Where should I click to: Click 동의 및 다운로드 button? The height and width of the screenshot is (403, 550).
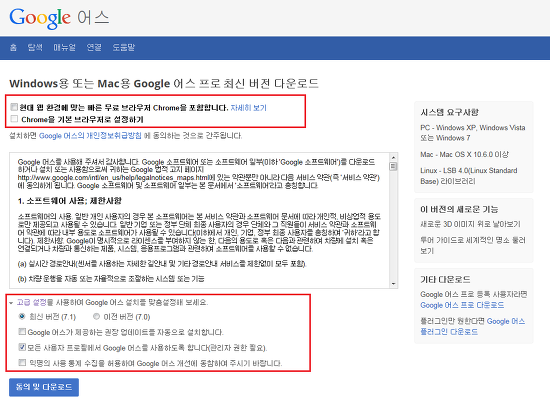click(x=44, y=387)
